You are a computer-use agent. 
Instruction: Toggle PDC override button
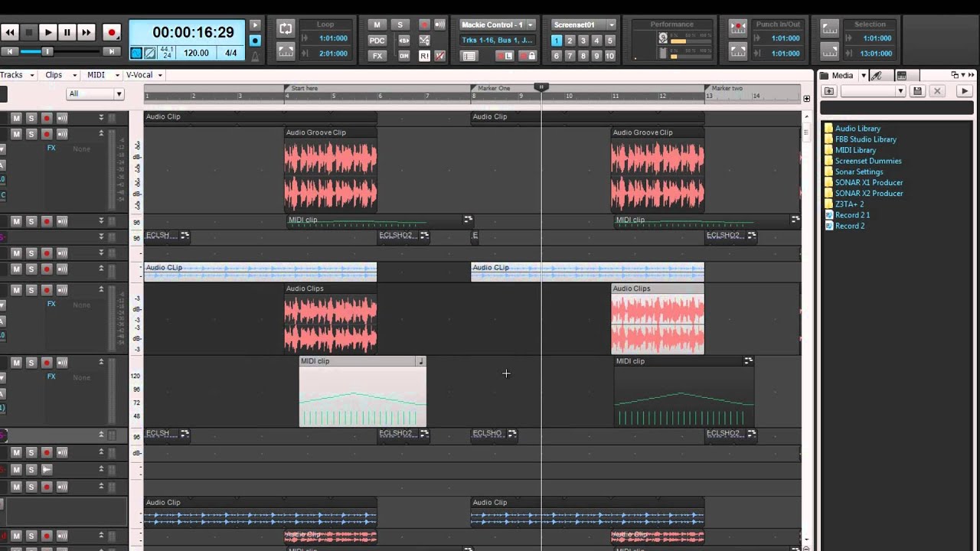377,41
